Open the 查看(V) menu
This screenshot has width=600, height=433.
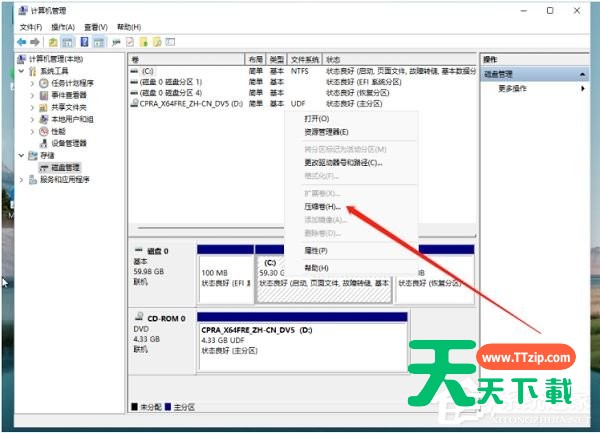point(96,27)
